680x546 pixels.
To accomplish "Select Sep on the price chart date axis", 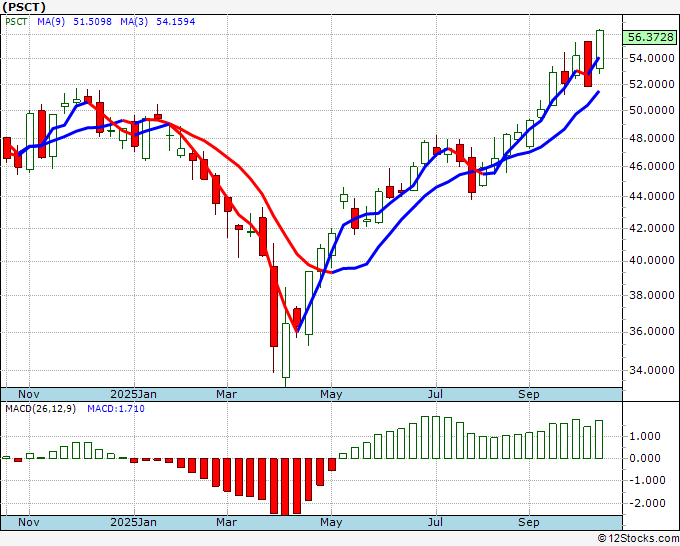I will coord(529,394).
